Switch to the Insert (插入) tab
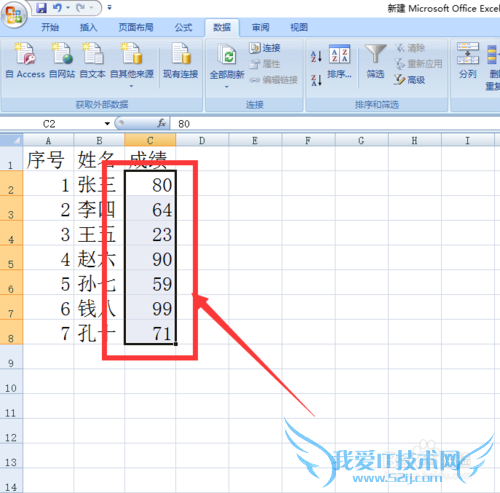 click(88, 27)
